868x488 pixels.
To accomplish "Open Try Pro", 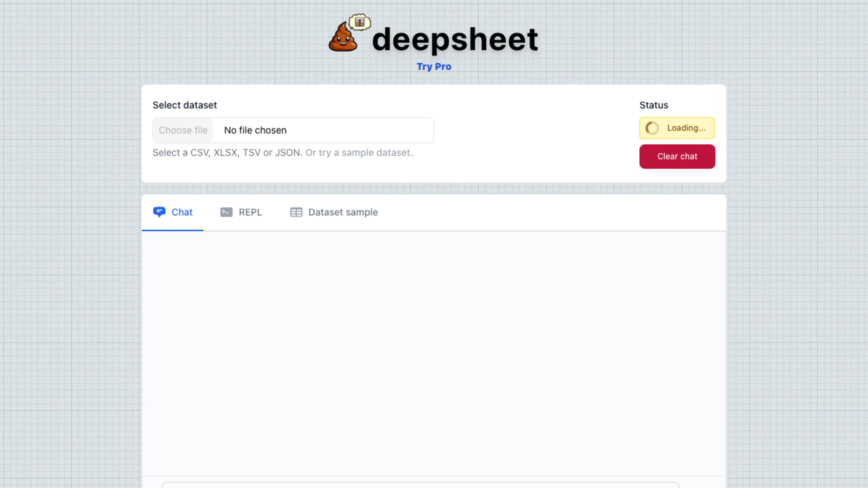I will click(x=434, y=66).
